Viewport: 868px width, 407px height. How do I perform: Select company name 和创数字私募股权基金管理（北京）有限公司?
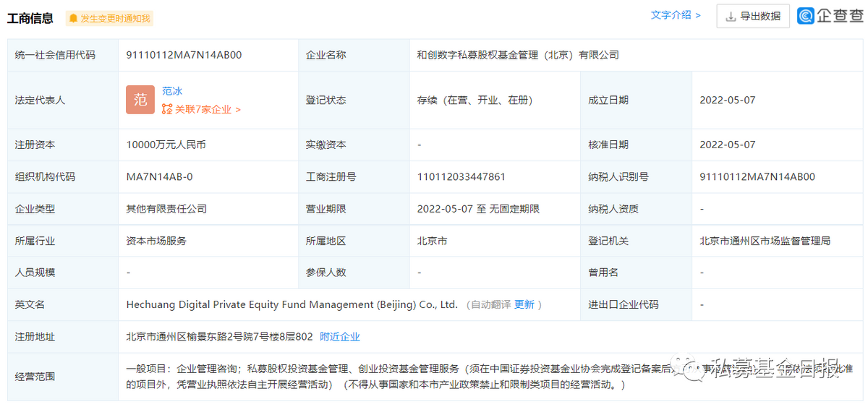pos(518,55)
